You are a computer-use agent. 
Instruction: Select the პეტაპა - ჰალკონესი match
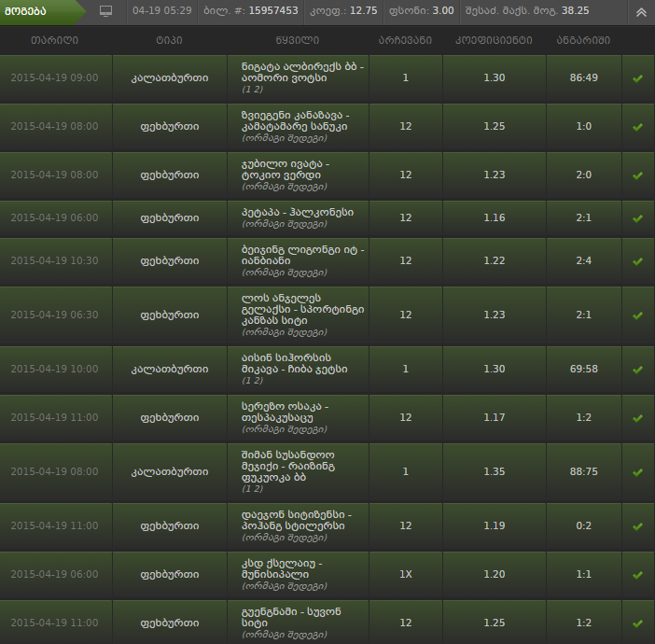(298, 213)
